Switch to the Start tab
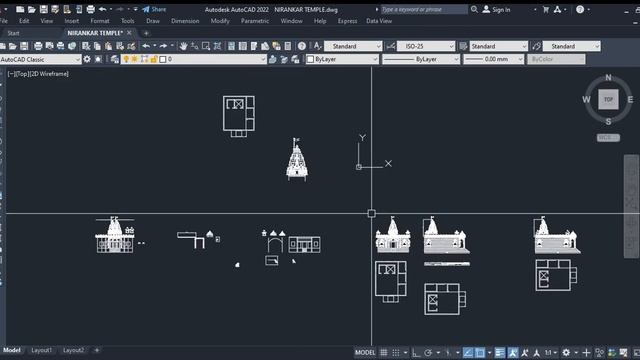The image size is (640, 360). coord(13,33)
